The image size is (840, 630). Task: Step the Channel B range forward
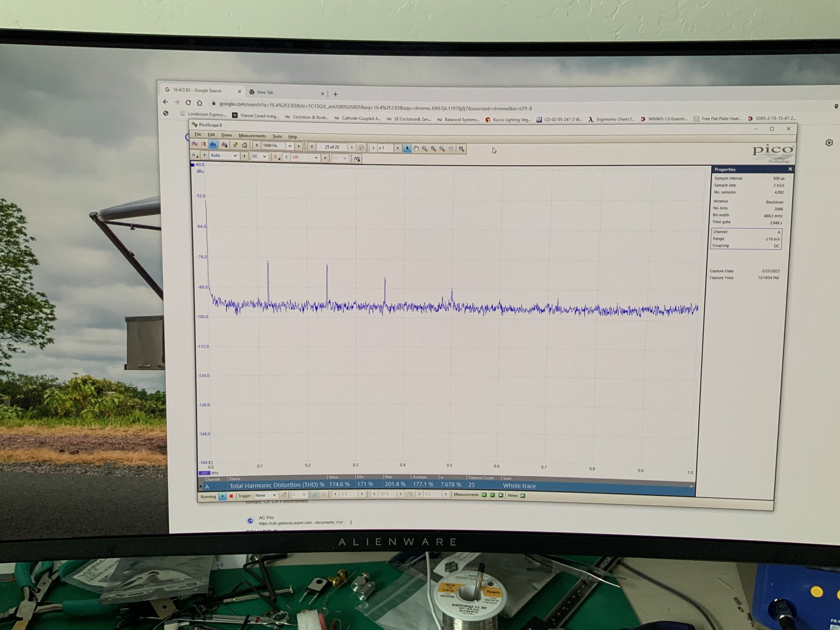pos(325,158)
